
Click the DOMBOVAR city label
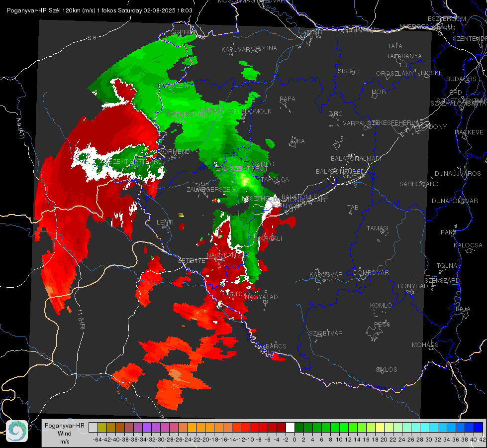pyautogui.click(x=371, y=273)
